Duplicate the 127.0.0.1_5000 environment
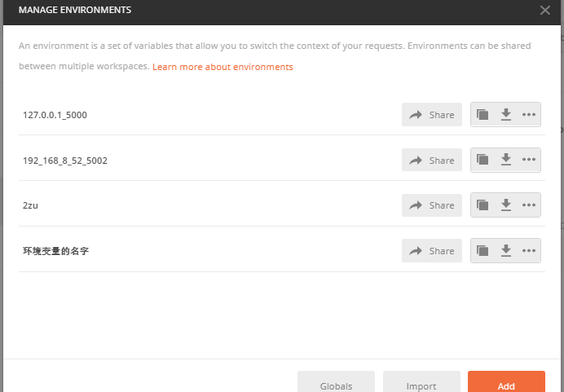564x392 pixels. click(x=482, y=115)
